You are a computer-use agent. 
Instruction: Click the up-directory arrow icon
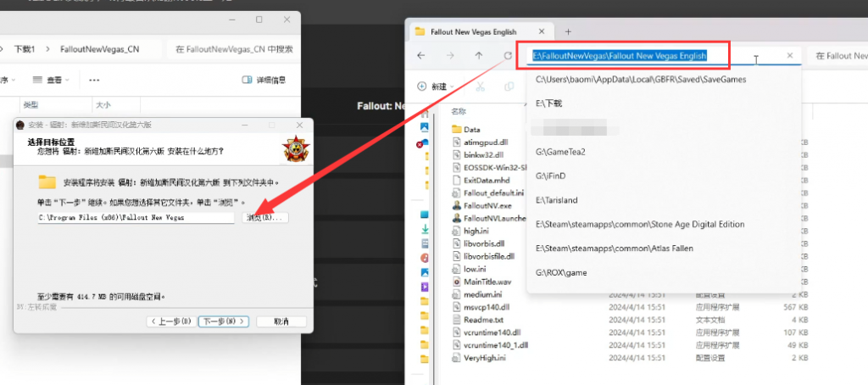click(x=479, y=55)
